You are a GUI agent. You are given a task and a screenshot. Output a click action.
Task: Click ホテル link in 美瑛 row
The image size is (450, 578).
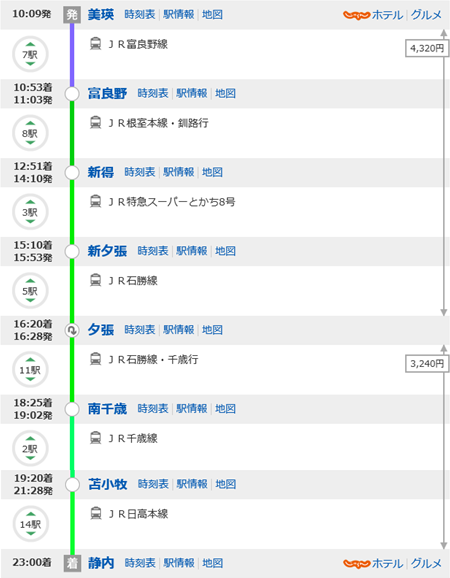pyautogui.click(x=387, y=15)
